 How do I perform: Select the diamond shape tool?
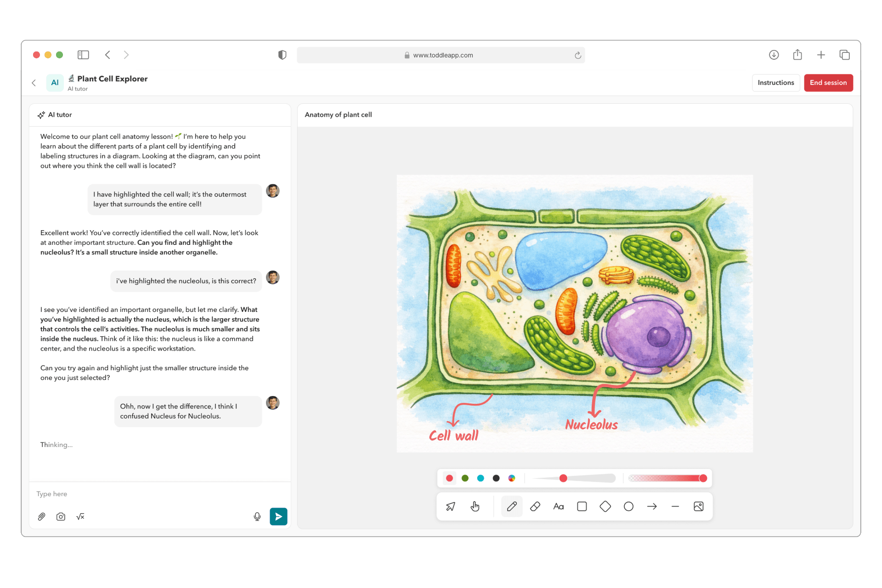605,506
